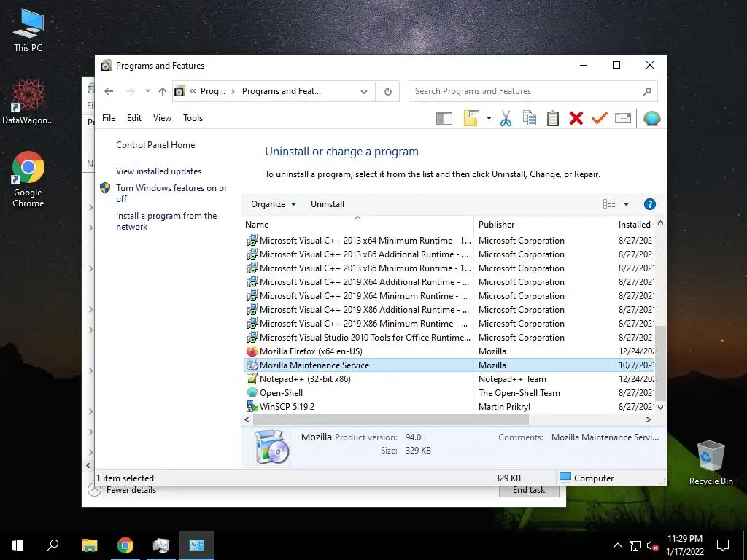
Task: Click the Mozilla Maintenance Service icon
Action: click(x=252, y=365)
